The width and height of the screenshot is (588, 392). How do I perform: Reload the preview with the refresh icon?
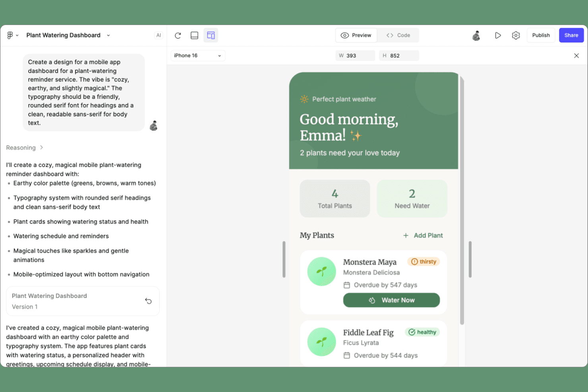(x=178, y=35)
